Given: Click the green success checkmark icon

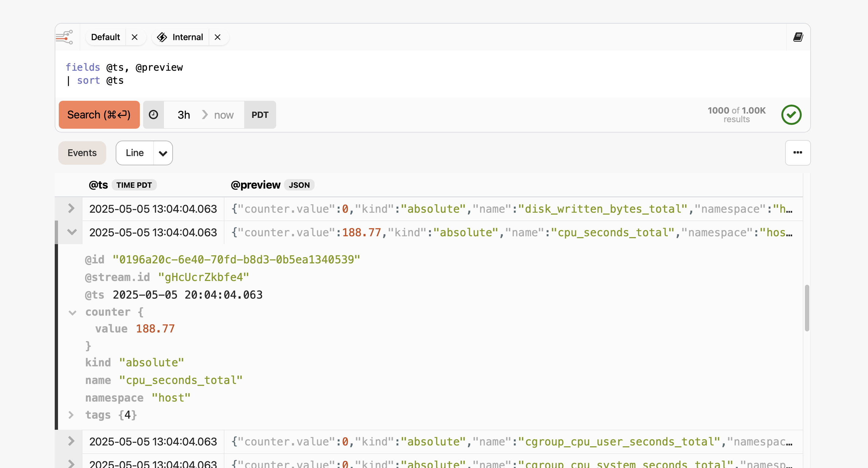Looking at the screenshot, I should [x=791, y=115].
